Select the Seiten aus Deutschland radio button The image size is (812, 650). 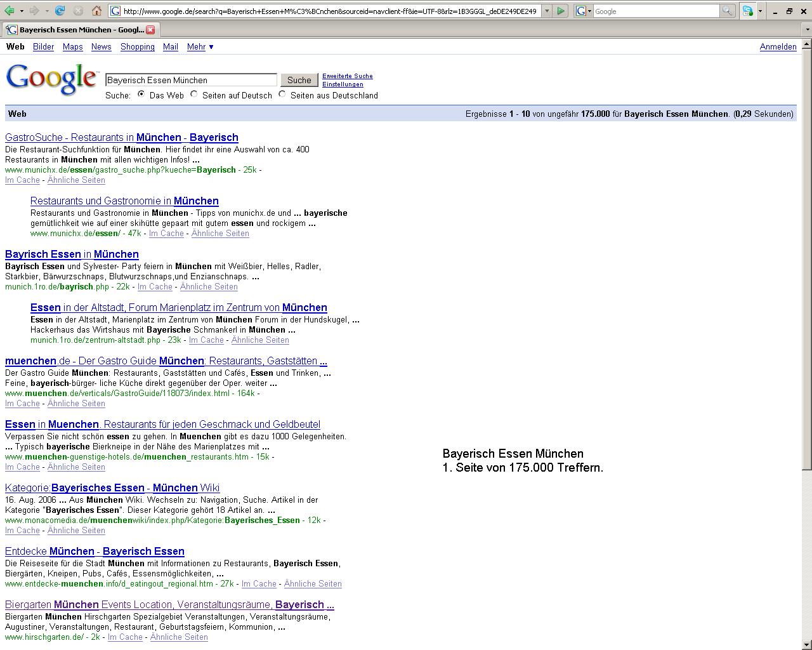pyautogui.click(x=282, y=94)
